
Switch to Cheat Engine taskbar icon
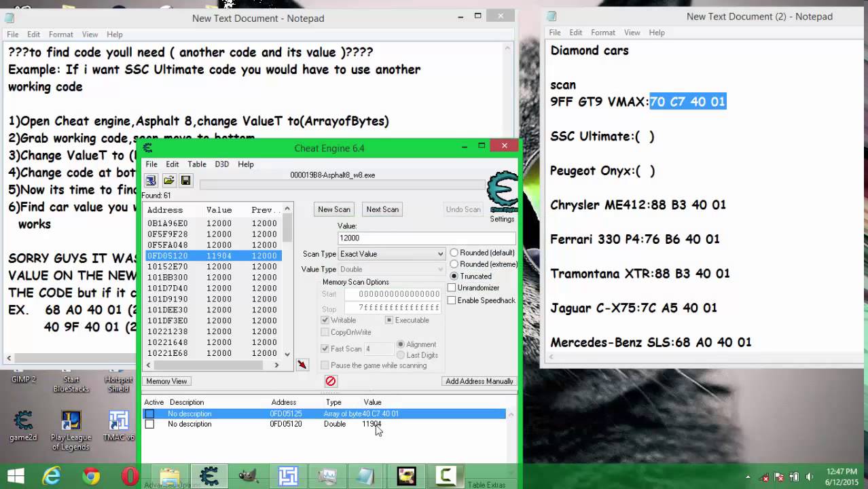pos(209,476)
